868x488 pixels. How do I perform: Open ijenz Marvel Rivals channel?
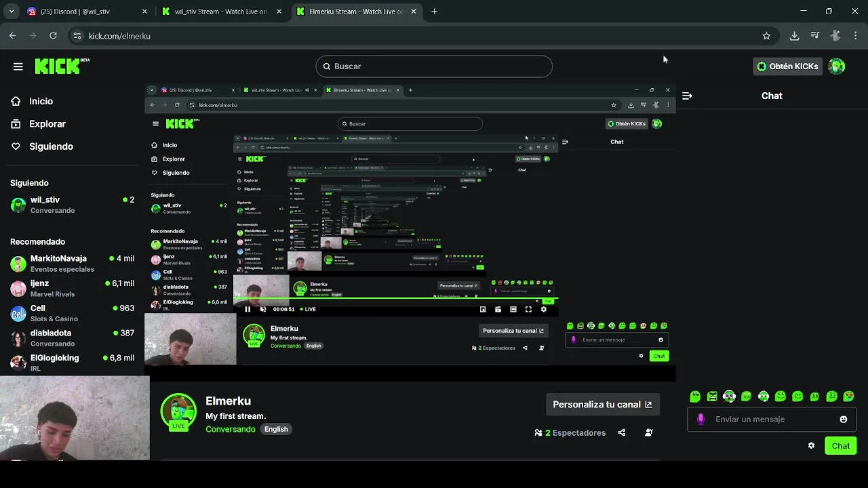(x=73, y=288)
